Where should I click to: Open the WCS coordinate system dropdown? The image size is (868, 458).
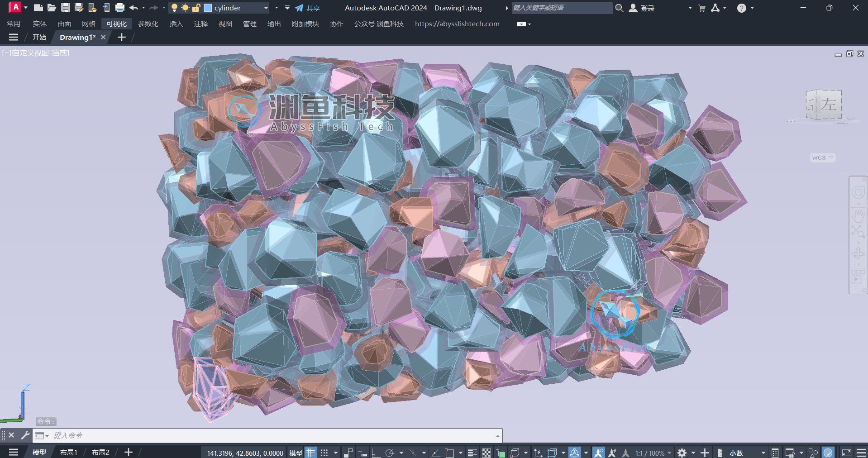pyautogui.click(x=822, y=157)
